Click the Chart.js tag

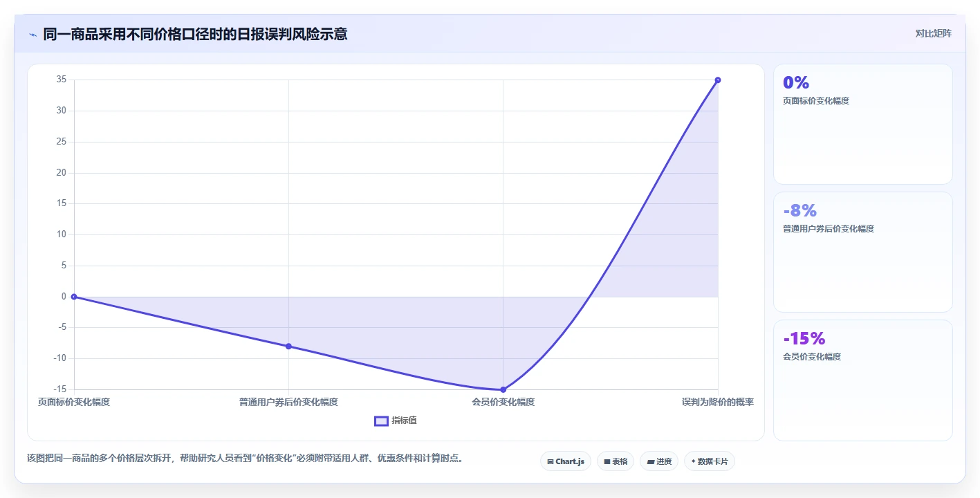click(x=566, y=461)
